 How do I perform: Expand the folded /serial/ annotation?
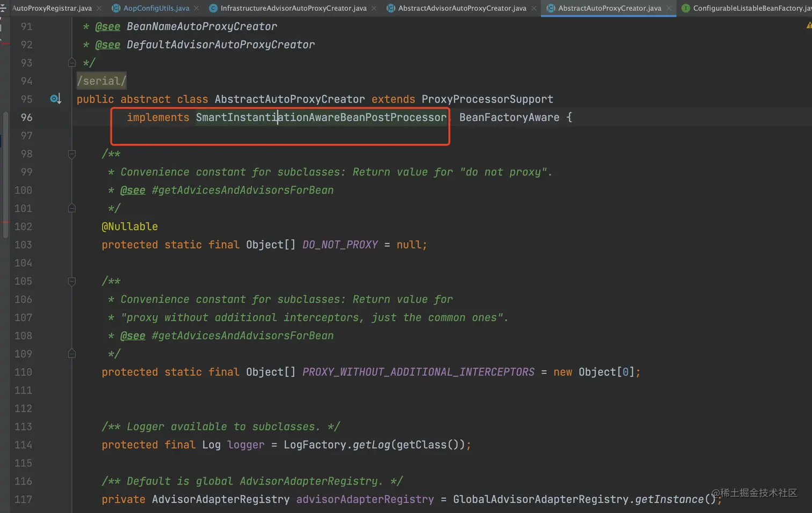pos(102,81)
